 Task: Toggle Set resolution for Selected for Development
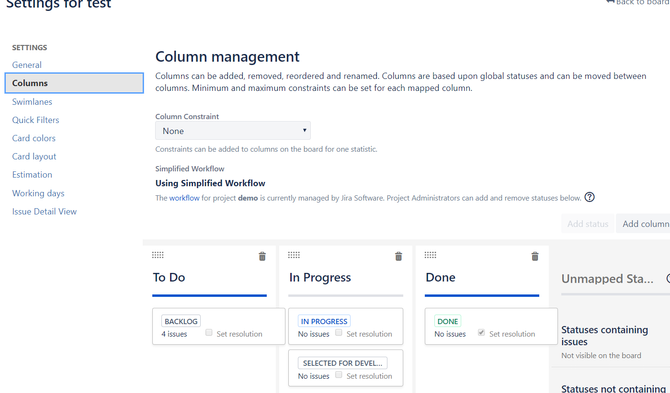pyautogui.click(x=338, y=375)
